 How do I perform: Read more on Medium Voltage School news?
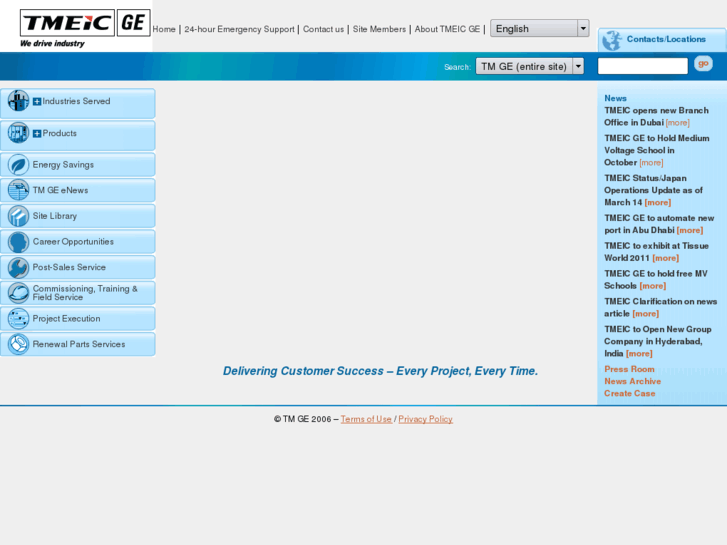651,163
